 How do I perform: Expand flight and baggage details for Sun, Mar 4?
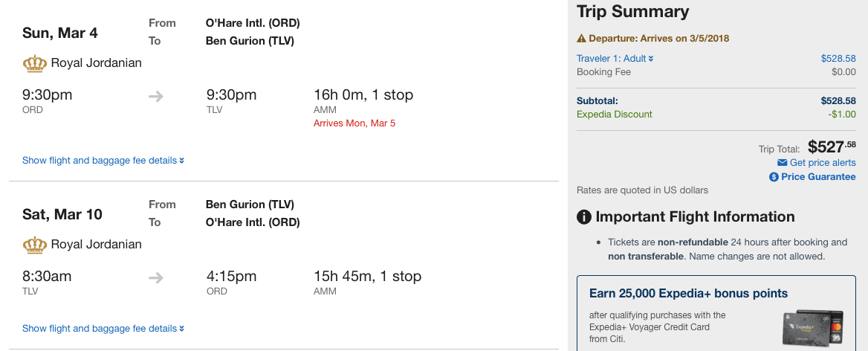pos(103,161)
